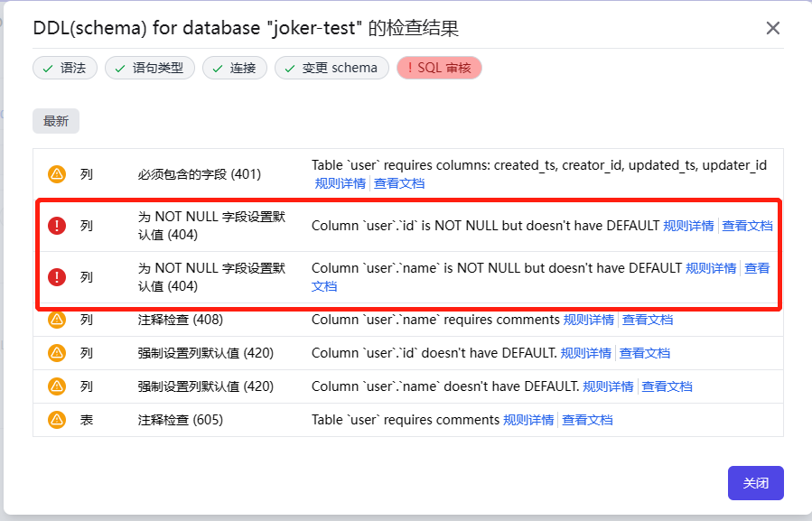Open 查看文档 for Table user requires comments

[587, 420]
